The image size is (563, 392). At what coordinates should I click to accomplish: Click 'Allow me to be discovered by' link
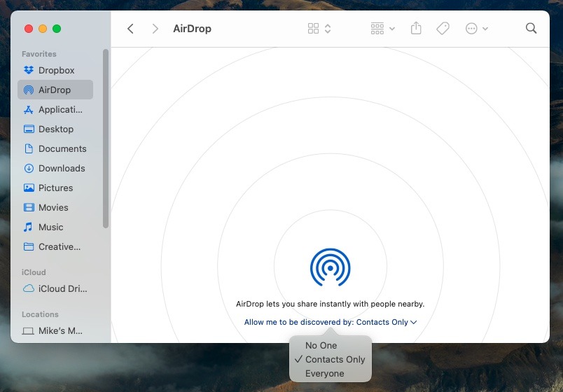click(x=330, y=322)
